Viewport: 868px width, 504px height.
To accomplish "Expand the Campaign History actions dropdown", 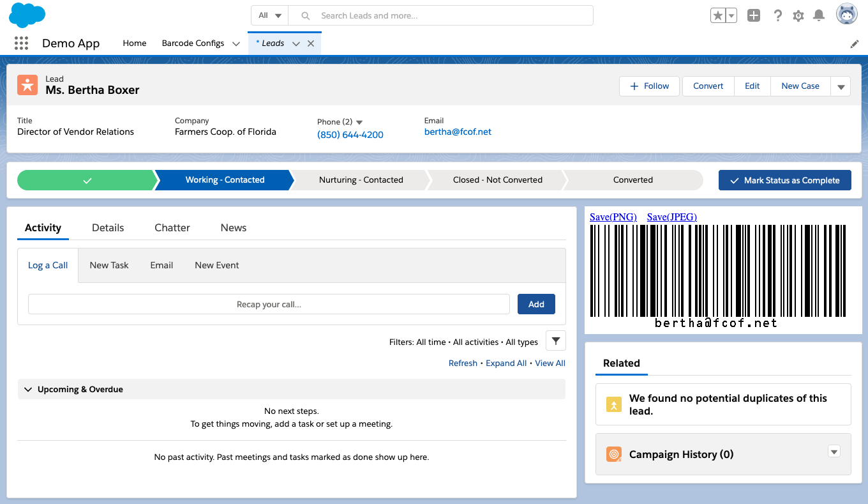I will [834, 451].
